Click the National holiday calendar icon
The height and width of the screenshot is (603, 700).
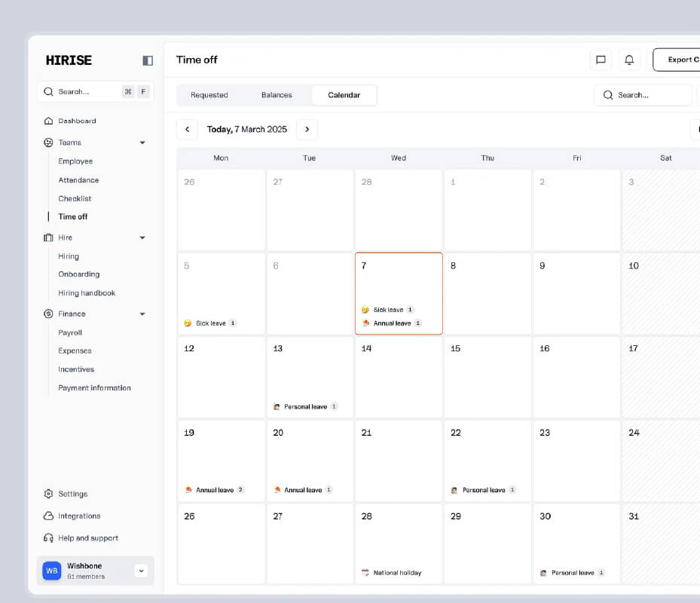[365, 573]
